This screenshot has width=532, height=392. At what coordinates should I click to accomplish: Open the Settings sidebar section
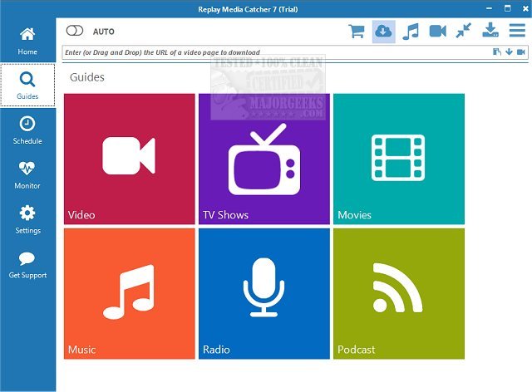(x=27, y=220)
